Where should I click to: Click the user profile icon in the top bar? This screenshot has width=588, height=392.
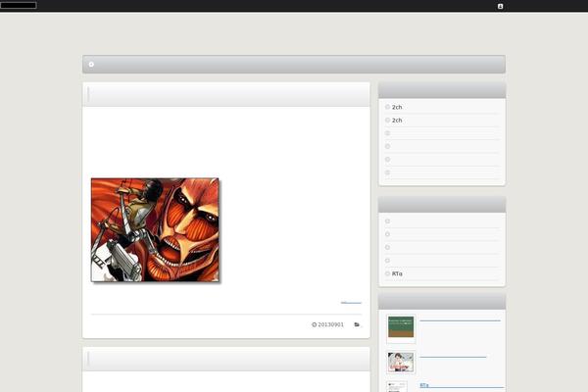500,7
